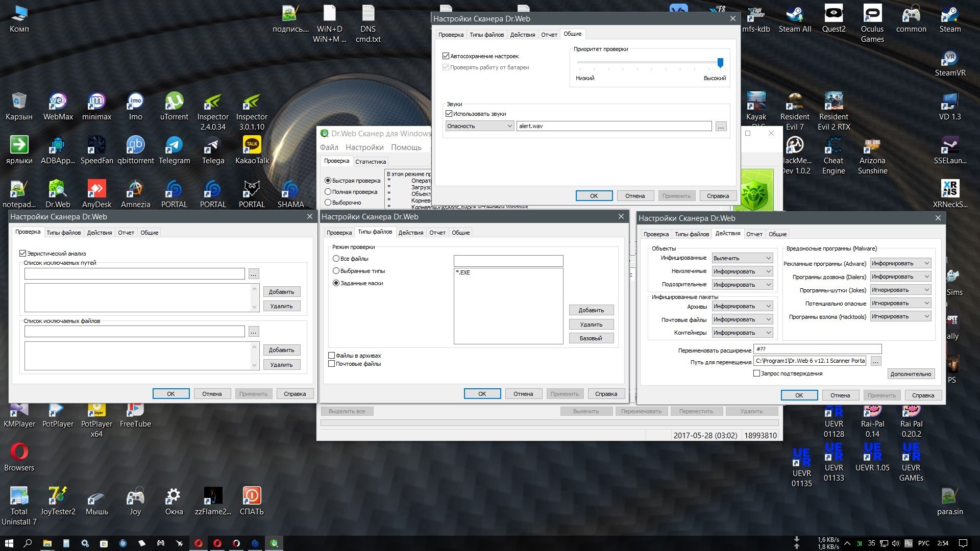Open KakaoTalk desktop icon
Screen dimensions: 980x551
tap(252, 150)
